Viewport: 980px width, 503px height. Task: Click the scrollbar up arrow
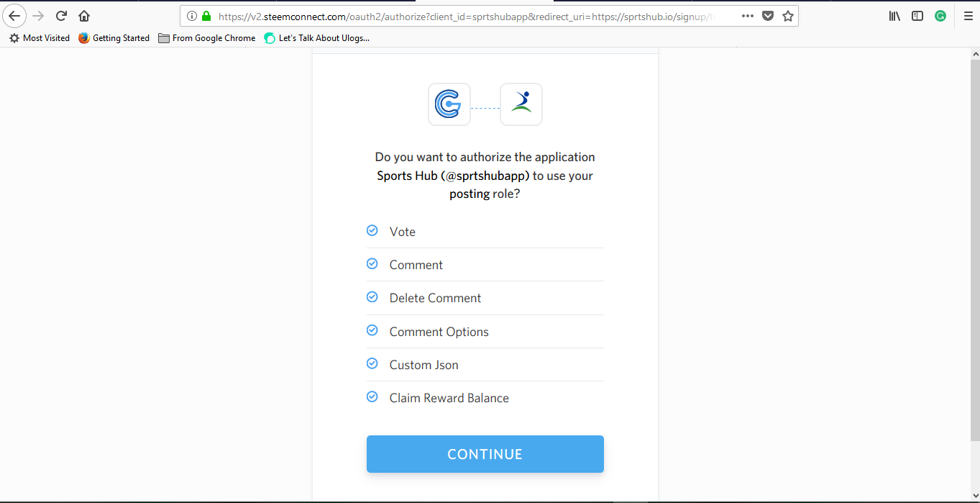click(x=974, y=53)
